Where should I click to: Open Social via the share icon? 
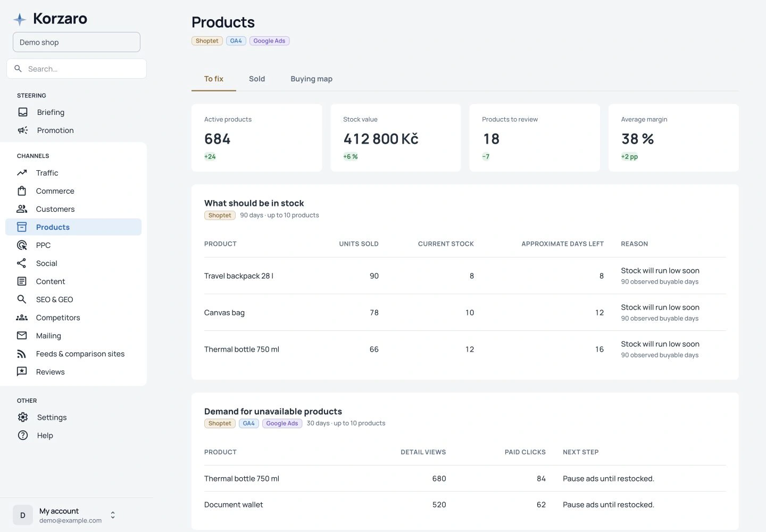22,263
